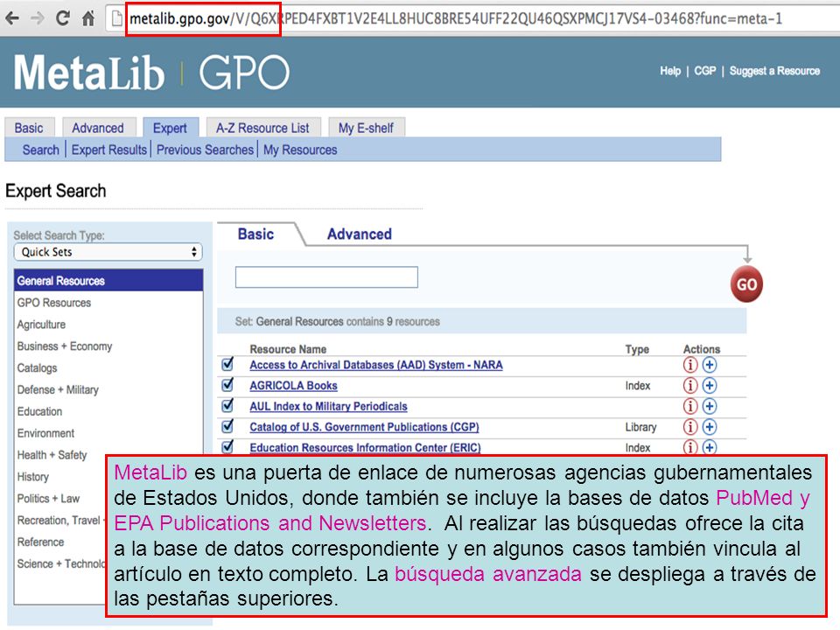Open the browser home page icon
Screen dimensions: 840x630
88,18
